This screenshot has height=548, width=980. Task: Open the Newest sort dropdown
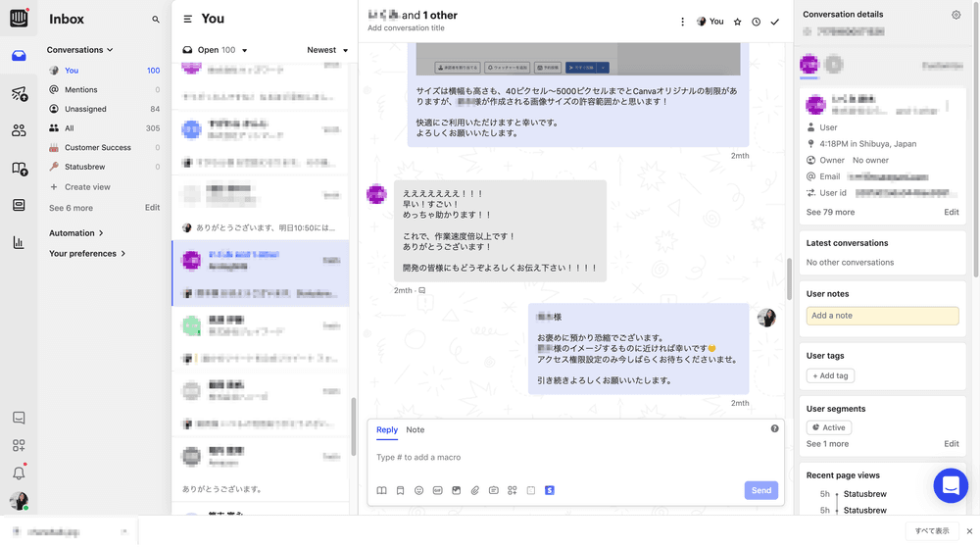(x=327, y=50)
